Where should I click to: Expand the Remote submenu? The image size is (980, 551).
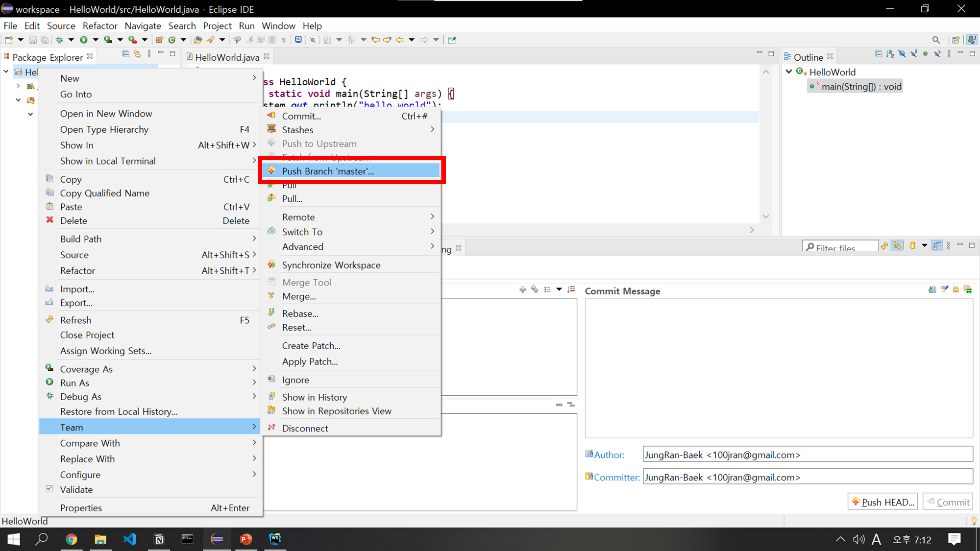click(x=351, y=217)
